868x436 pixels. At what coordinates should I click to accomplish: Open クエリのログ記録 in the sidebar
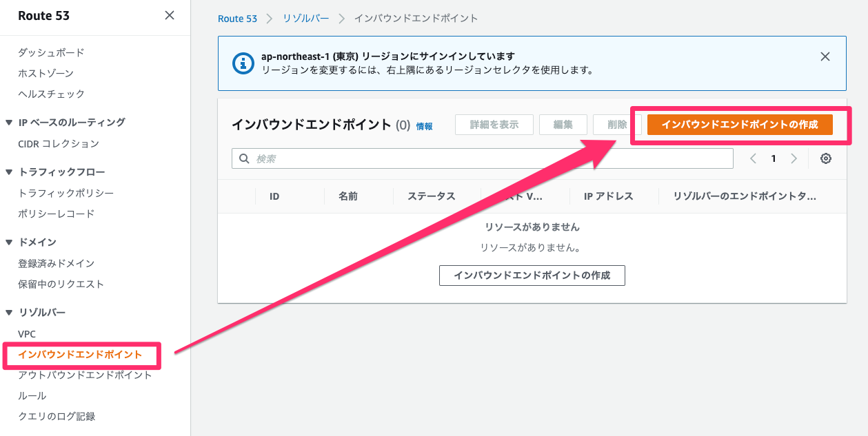coord(57,416)
